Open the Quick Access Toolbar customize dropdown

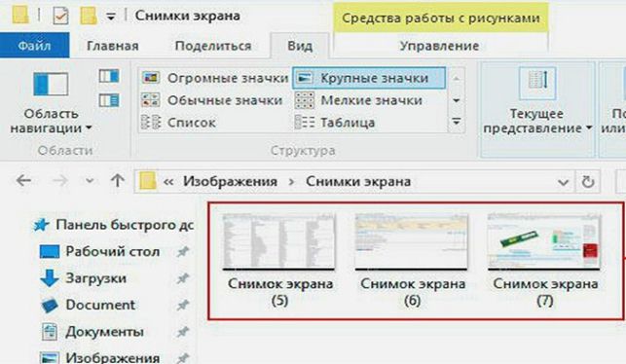(111, 17)
